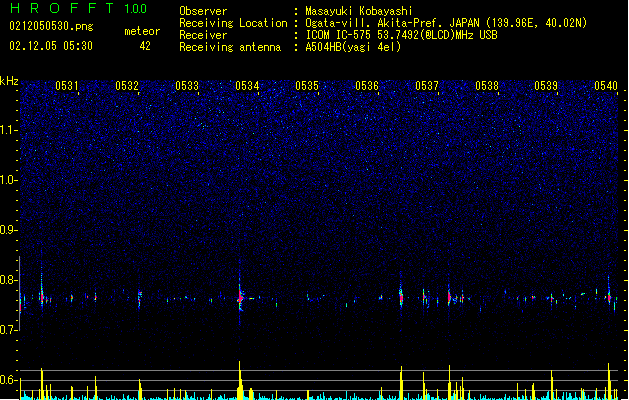This screenshot has width=629, height=400.
Task: Click the 0538 time marker
Action: click(x=487, y=86)
